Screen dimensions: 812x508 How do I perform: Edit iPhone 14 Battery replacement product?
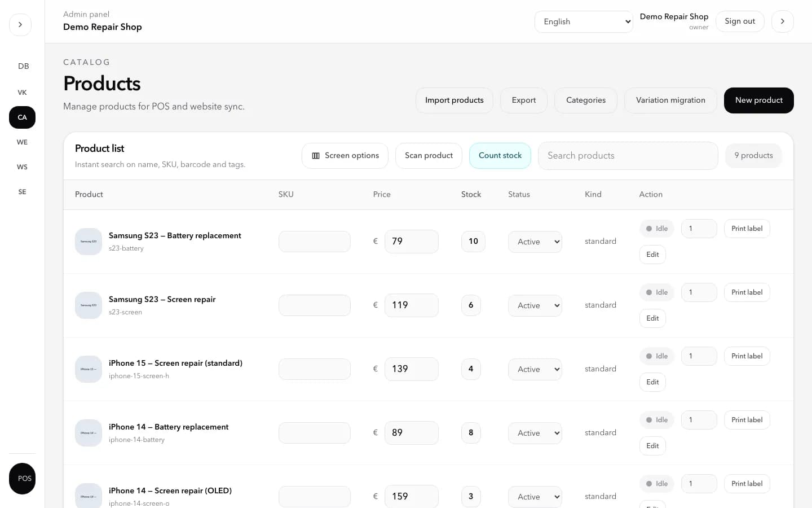652,446
